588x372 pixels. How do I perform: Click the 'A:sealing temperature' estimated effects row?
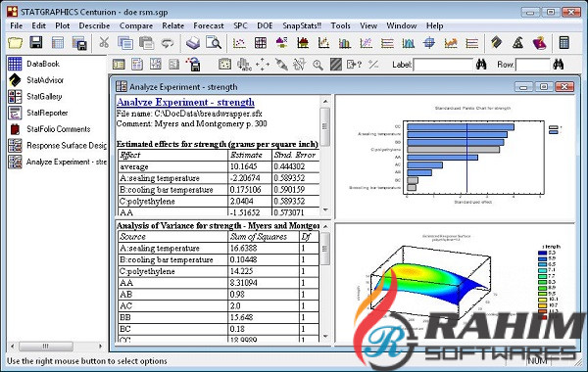[x=219, y=178]
